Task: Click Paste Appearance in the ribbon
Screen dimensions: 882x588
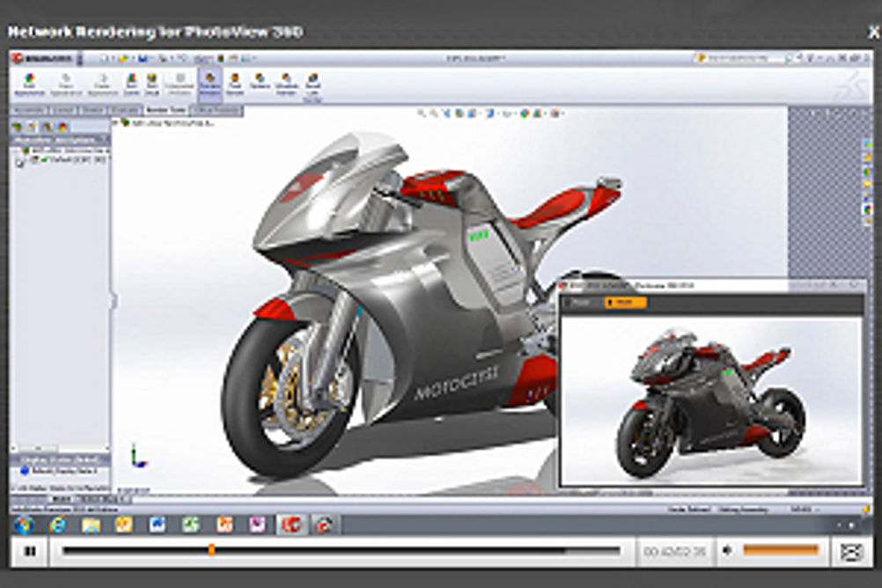Action: pos(102,85)
